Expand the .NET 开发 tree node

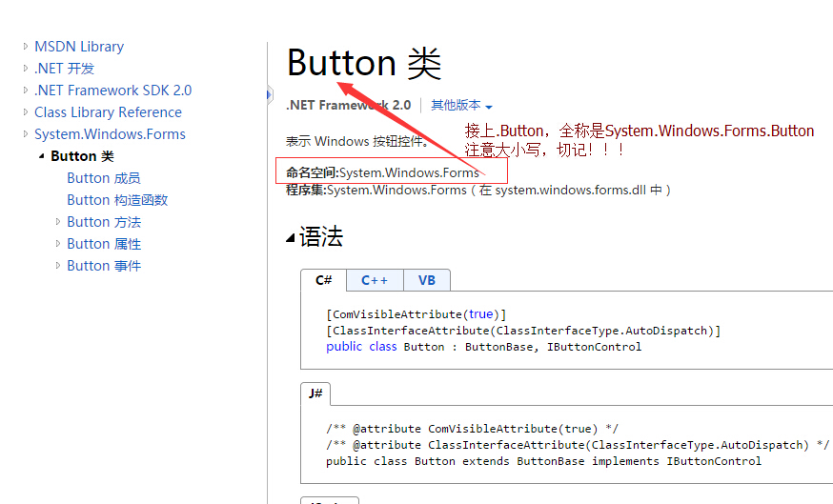25,68
